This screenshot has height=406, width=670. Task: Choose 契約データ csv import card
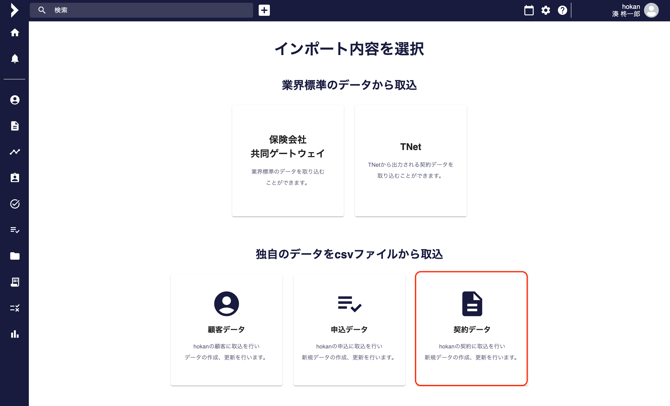pos(471,329)
